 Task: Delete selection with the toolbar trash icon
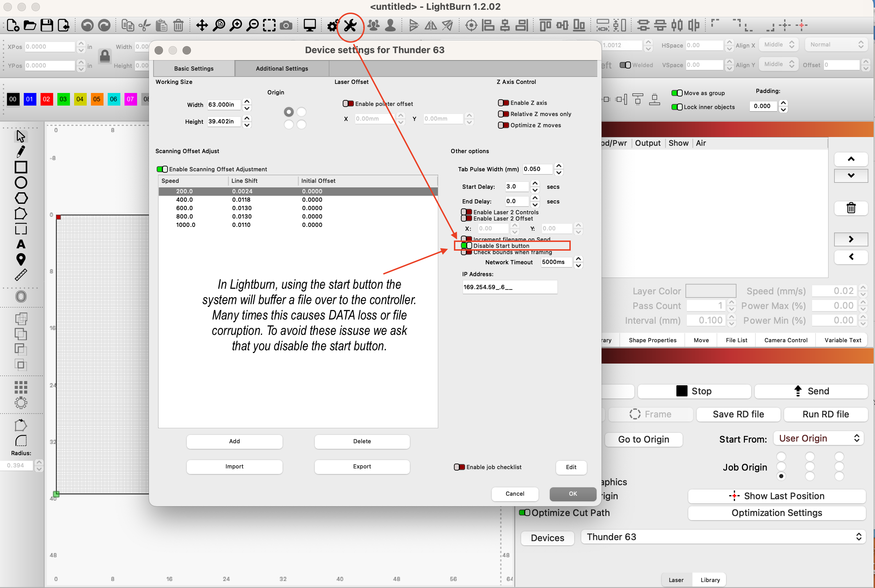point(178,26)
